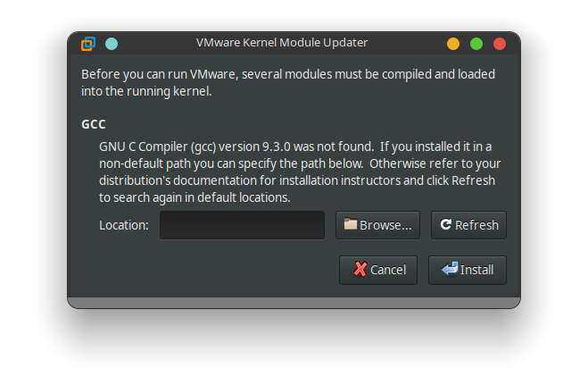588x385 pixels.
Task: Click the circular arrow Refresh icon
Action: pos(445,225)
